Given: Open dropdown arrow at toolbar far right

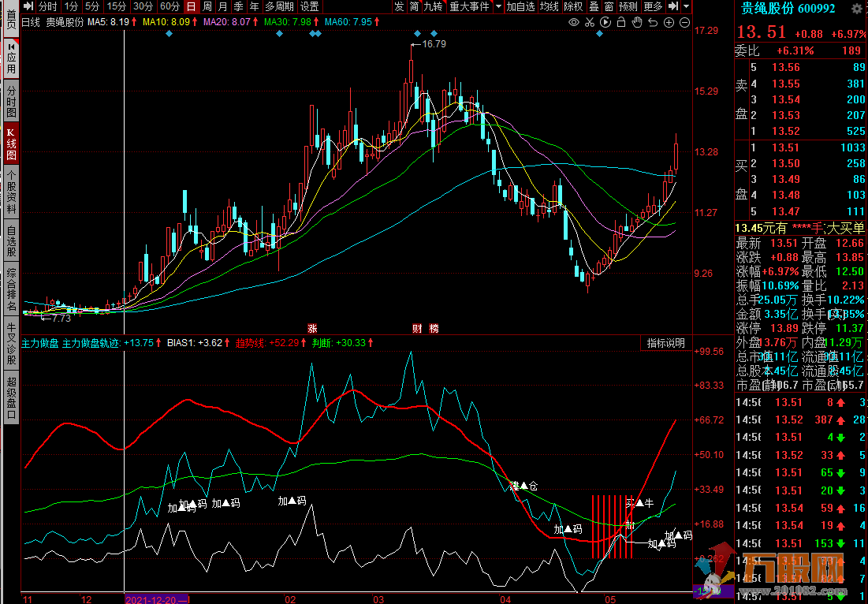Looking at the screenshot, I should (x=687, y=6).
